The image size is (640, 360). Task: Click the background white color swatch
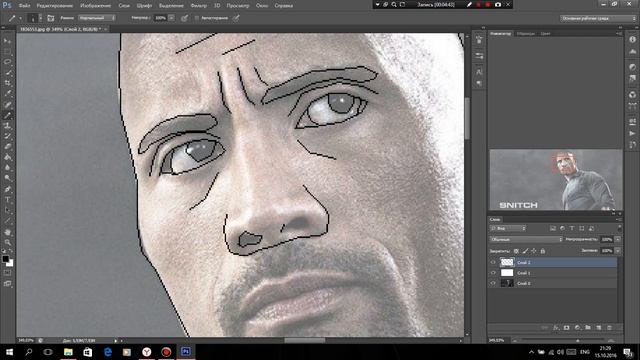coord(10,264)
